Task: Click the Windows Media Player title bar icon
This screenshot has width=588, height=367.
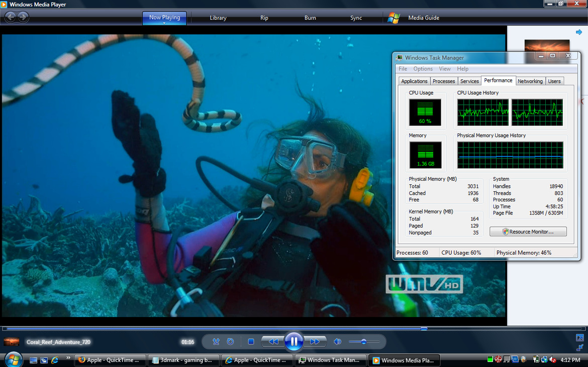Action: 4,4
